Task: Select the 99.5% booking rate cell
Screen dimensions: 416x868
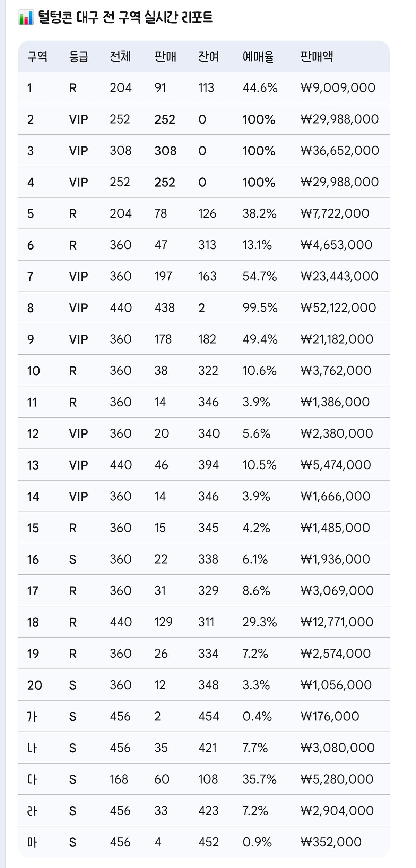Action: 260,308
